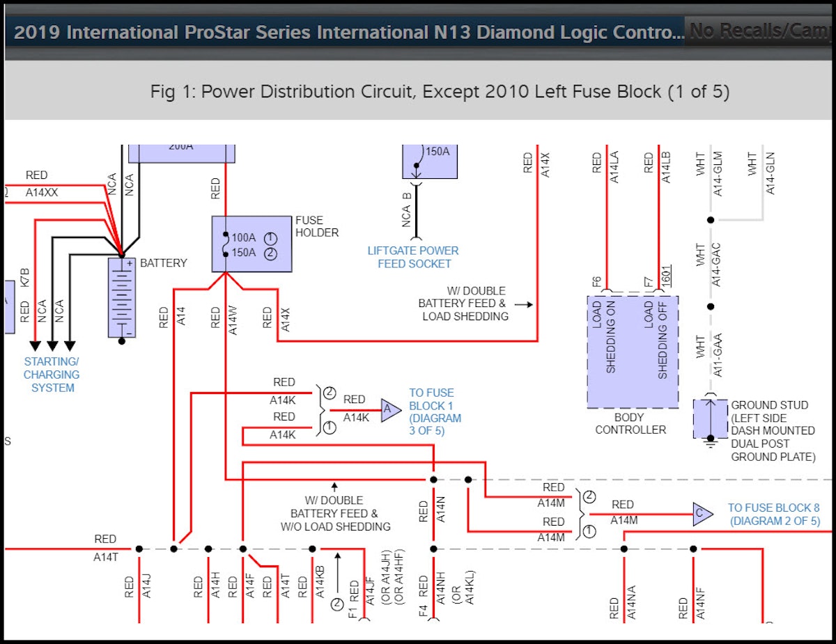The image size is (836, 644).
Task: Expand the No Recalls/Campaigns header section
Action: coord(758,31)
